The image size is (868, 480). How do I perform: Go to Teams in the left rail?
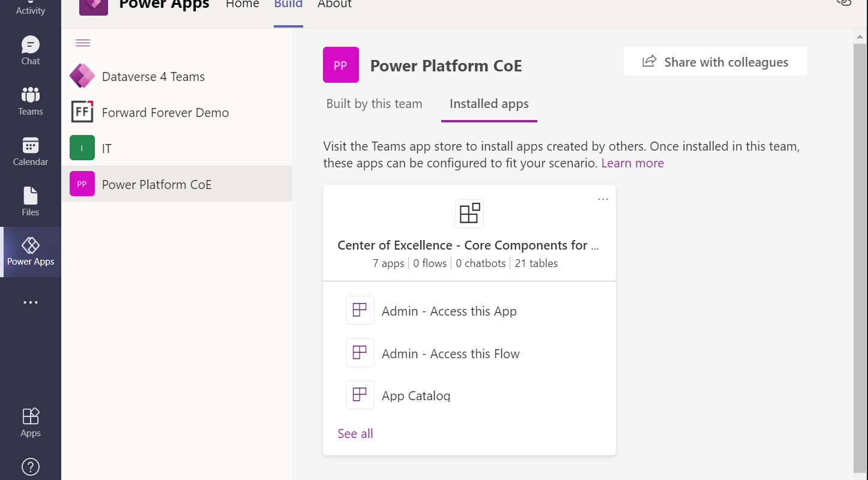pos(31,101)
